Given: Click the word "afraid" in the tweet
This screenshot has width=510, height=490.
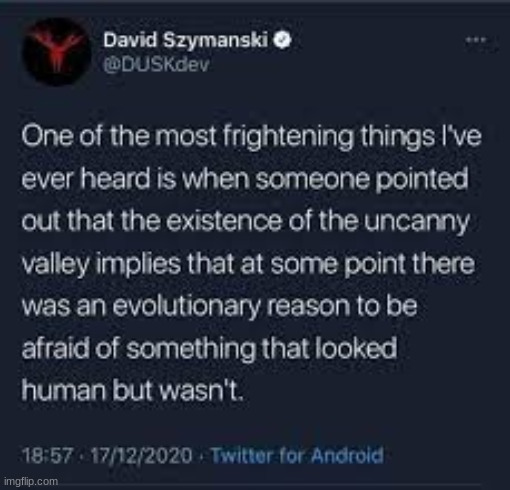Looking at the screenshot, I should coord(56,348).
